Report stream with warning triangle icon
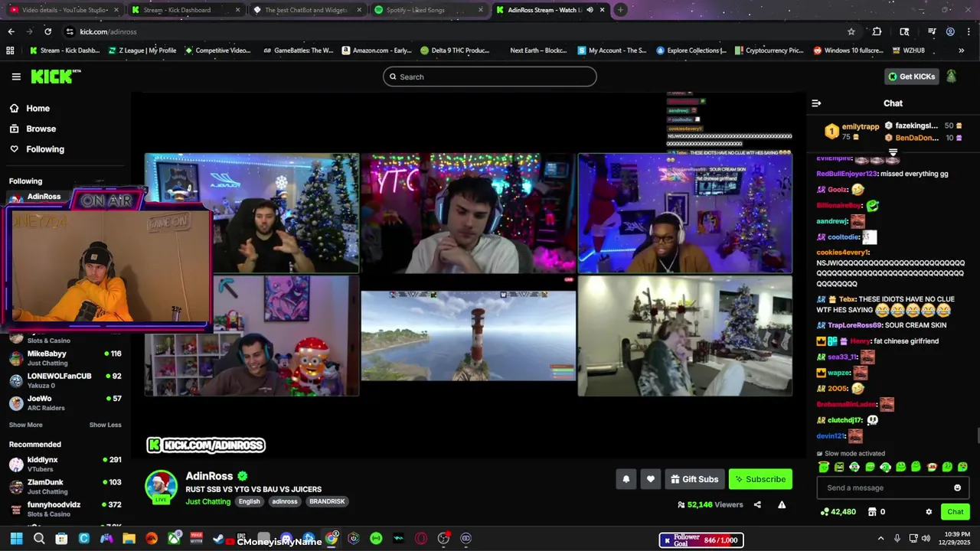980x551 pixels. [x=782, y=504]
